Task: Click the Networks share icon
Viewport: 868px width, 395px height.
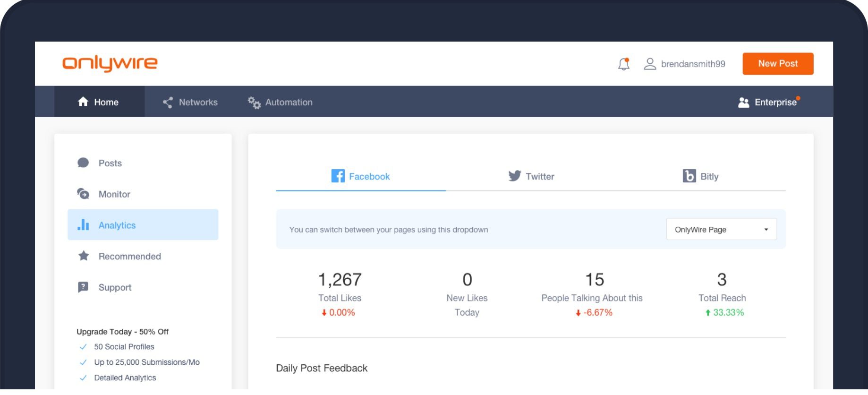Action: pos(168,103)
